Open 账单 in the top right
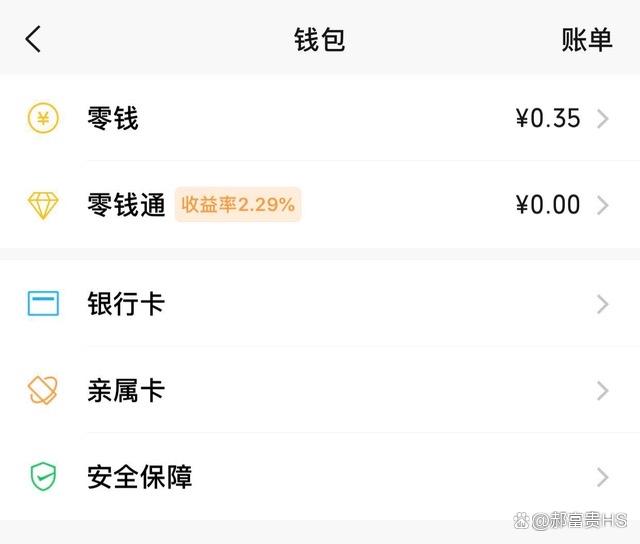This screenshot has width=640, height=544. pos(586,39)
